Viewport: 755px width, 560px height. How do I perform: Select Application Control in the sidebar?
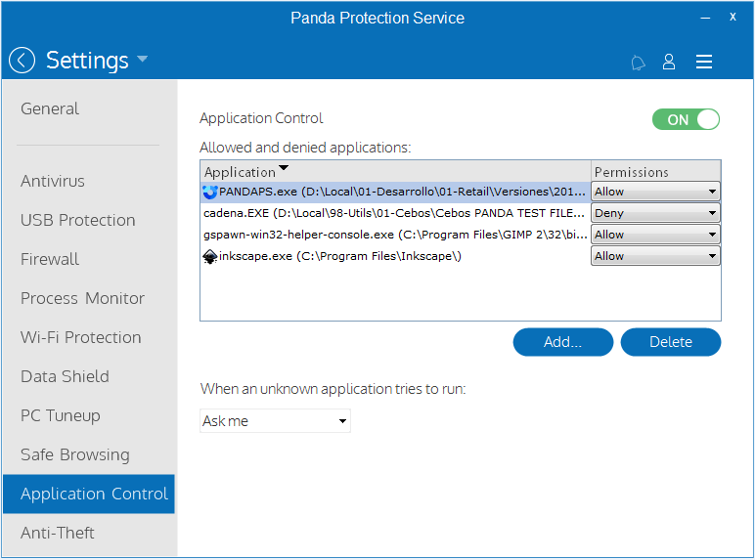point(89,494)
